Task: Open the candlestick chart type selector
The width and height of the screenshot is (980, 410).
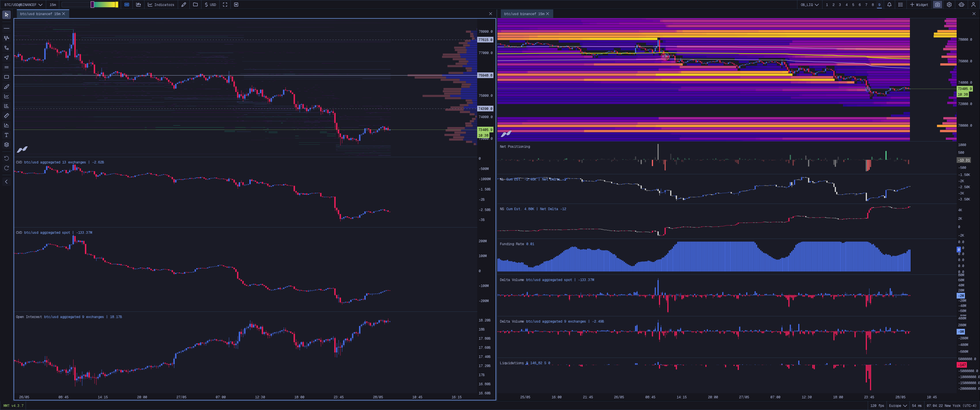Action: 138,5
